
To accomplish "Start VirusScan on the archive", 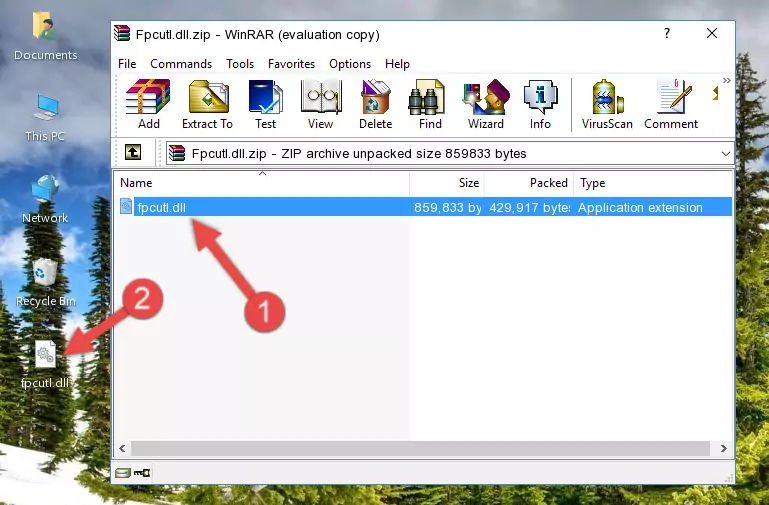I will (x=607, y=104).
